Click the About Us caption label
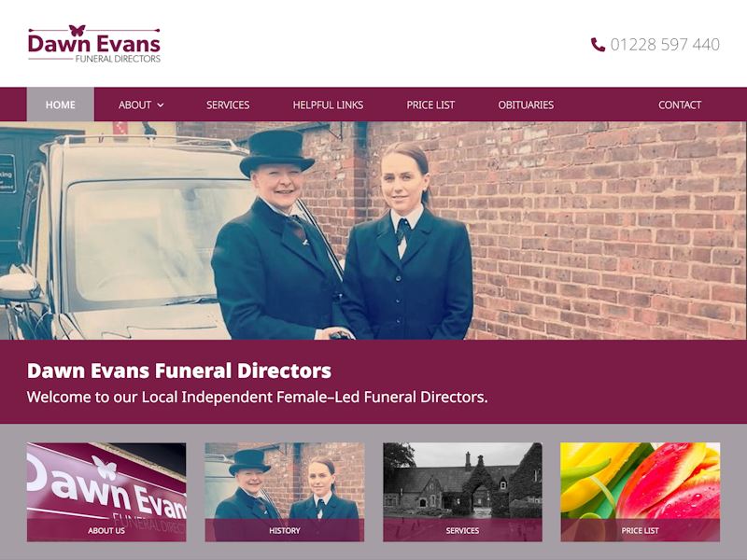The width and height of the screenshot is (747, 560). (106, 530)
